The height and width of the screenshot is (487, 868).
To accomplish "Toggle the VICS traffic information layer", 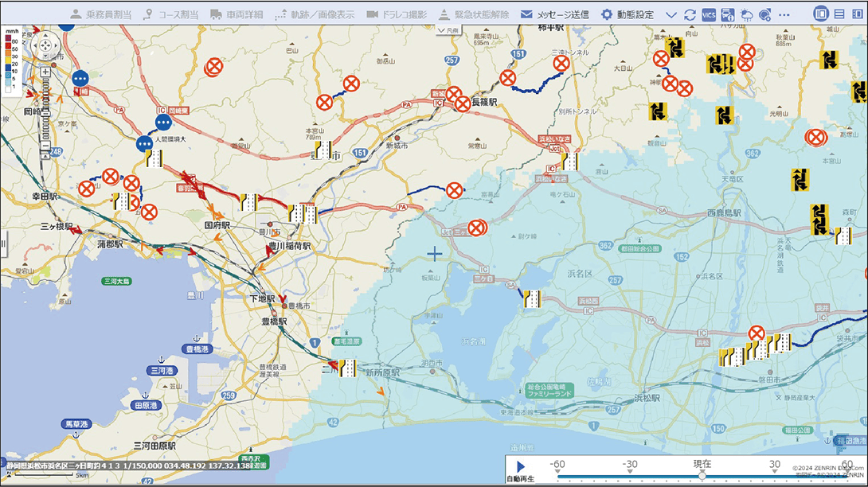I will point(709,14).
